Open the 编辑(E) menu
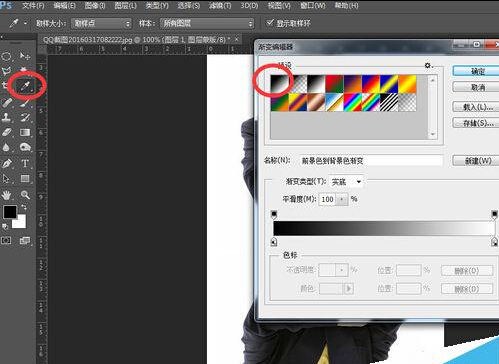The width and height of the screenshot is (499, 364). 64,6
